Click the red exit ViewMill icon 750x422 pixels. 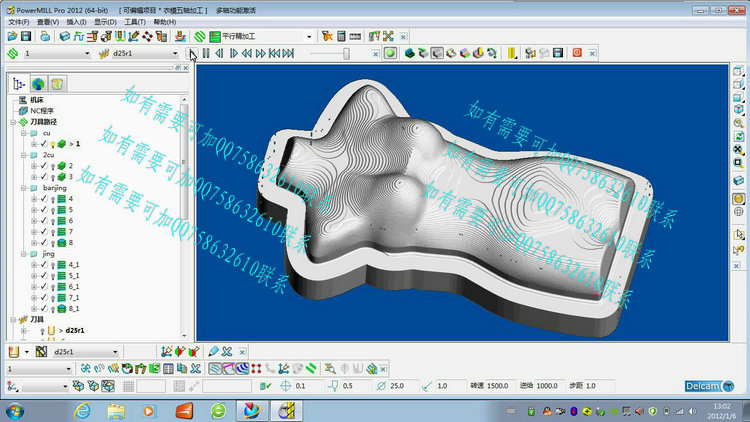click(x=577, y=53)
